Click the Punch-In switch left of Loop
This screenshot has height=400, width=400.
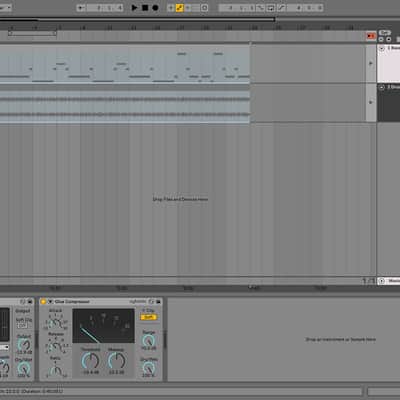click(261, 8)
